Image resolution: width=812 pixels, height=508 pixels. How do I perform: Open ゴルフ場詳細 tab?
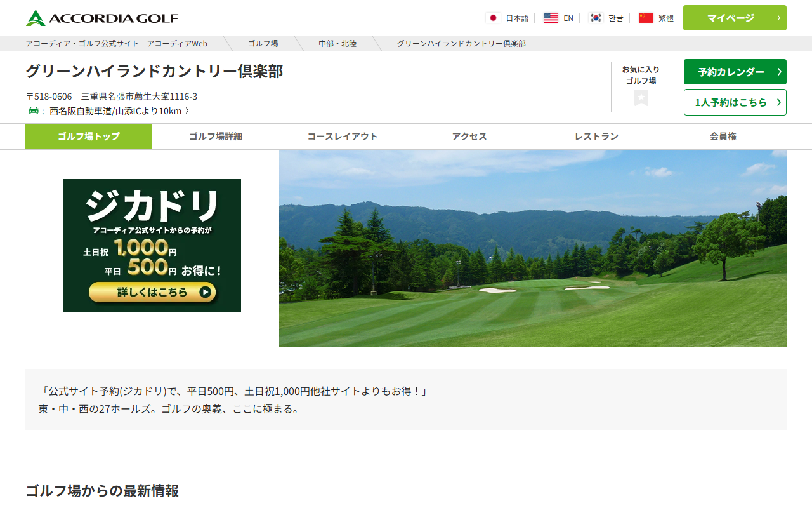tap(216, 137)
